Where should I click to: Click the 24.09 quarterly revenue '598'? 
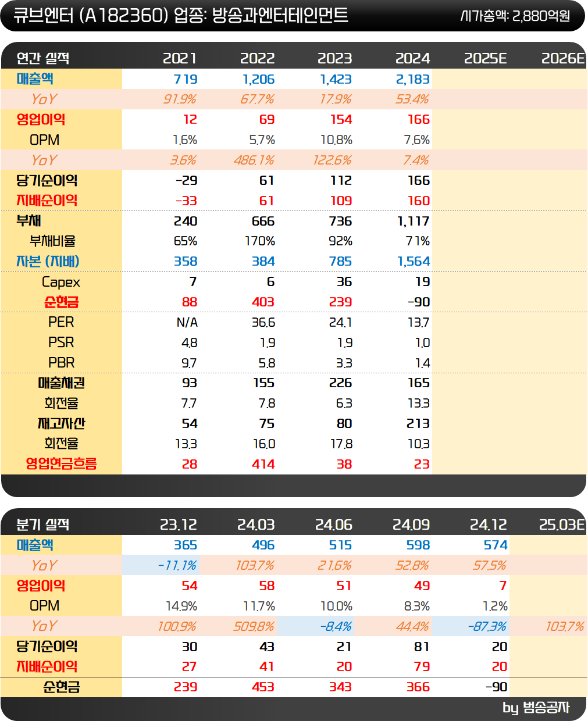pyautogui.click(x=418, y=545)
